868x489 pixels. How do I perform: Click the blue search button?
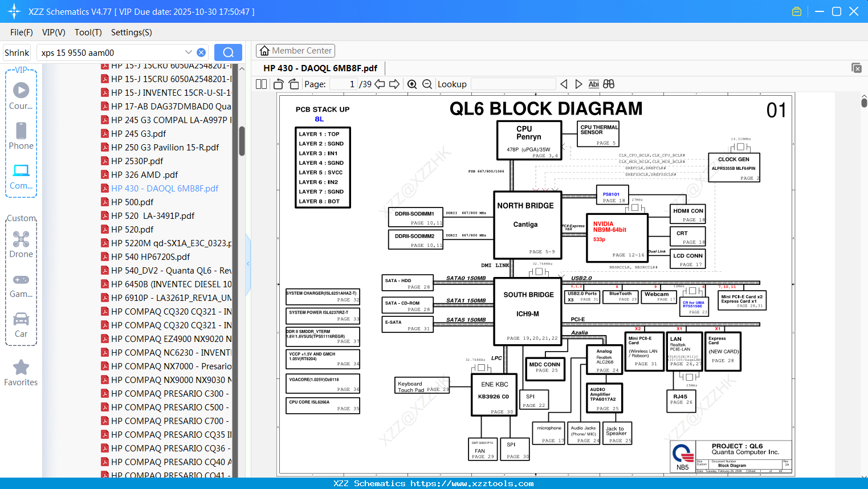228,52
